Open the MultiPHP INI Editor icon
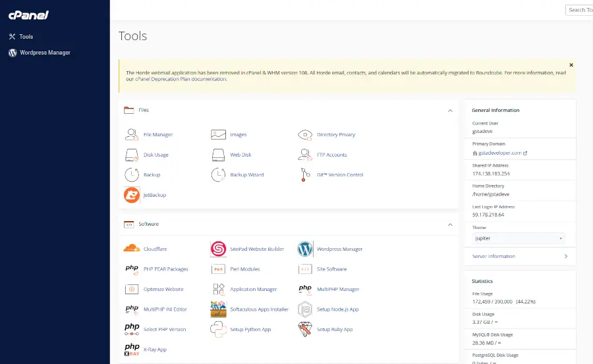 pos(132,309)
